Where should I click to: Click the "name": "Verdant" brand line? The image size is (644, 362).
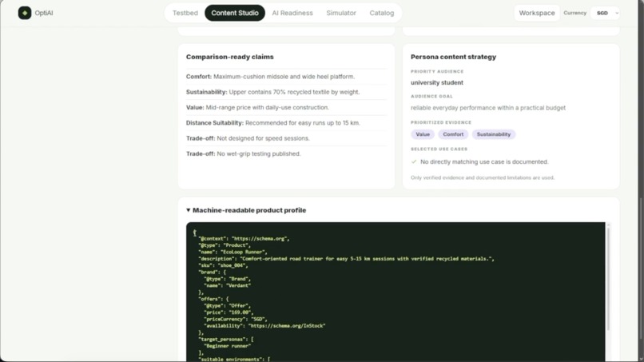(227, 285)
